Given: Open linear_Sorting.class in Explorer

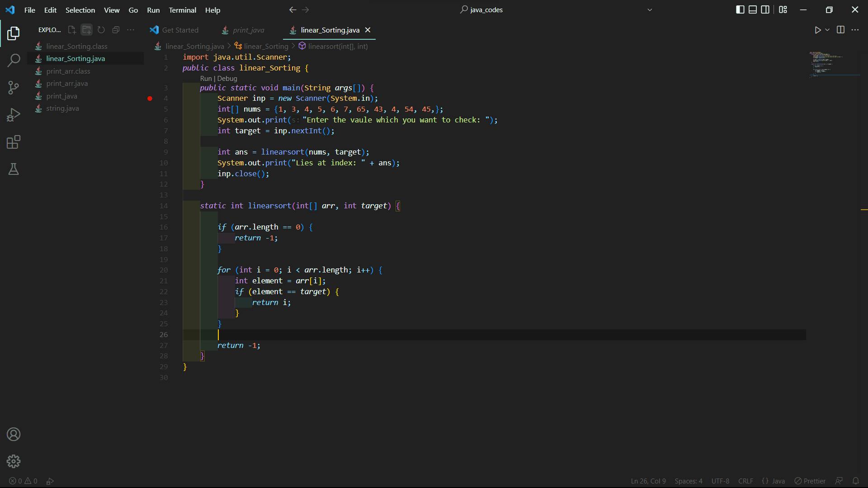Looking at the screenshot, I should tap(86, 46).
